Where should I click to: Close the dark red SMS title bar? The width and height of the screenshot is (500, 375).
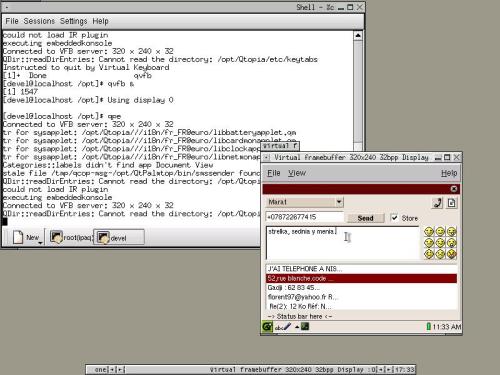coord(454,189)
